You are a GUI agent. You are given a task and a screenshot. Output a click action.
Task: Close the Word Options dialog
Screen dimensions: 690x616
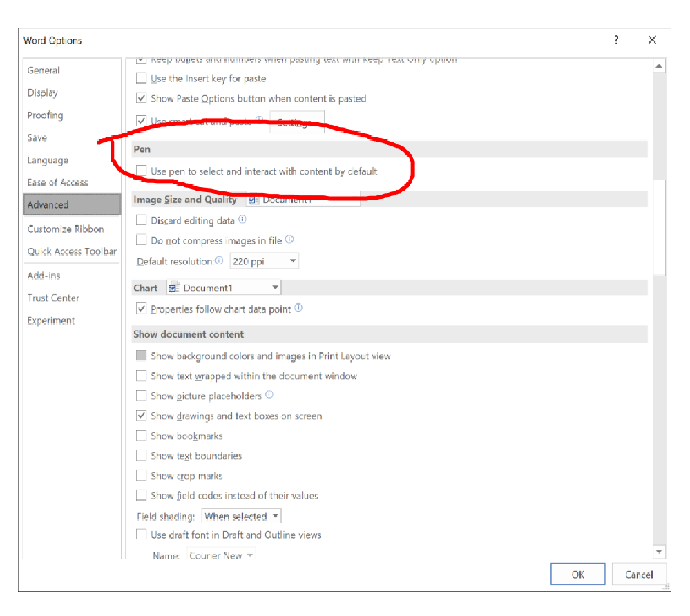tap(652, 39)
